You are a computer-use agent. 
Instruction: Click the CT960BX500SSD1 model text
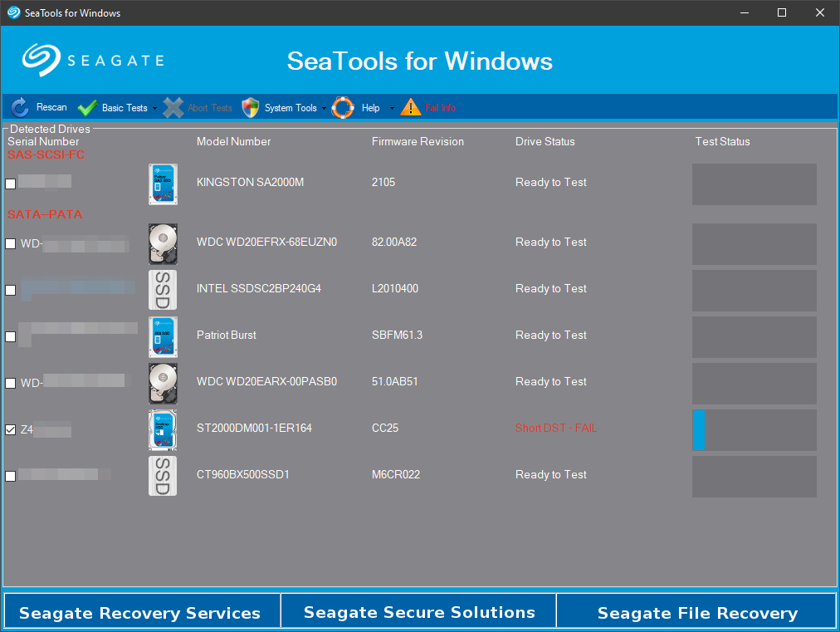242,474
